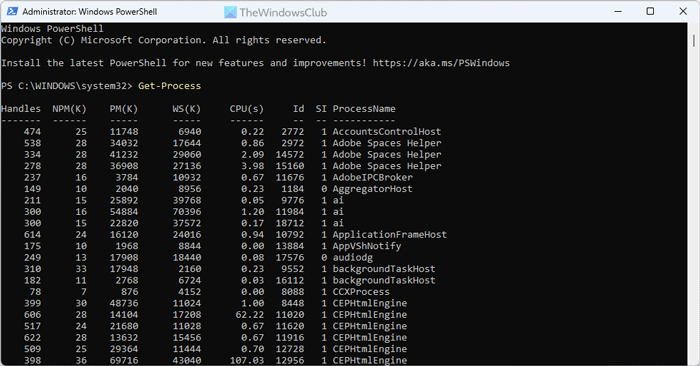Click Adobe Spaces Helper with Id 14572

(387, 154)
